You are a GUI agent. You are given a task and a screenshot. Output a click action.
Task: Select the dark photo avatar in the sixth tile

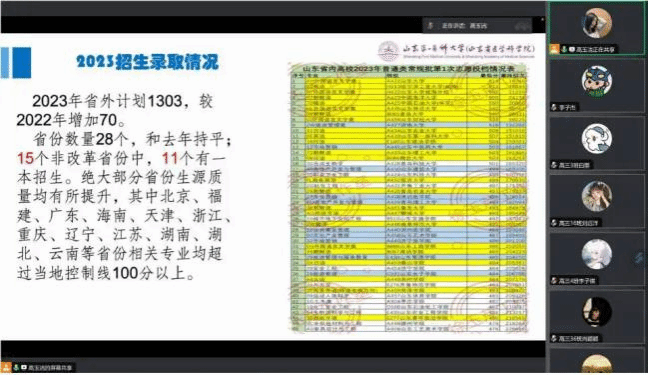coord(597,312)
